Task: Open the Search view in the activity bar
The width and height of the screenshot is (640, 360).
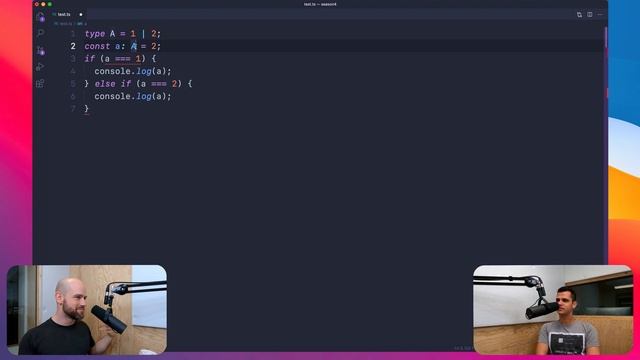Action: coord(40,33)
